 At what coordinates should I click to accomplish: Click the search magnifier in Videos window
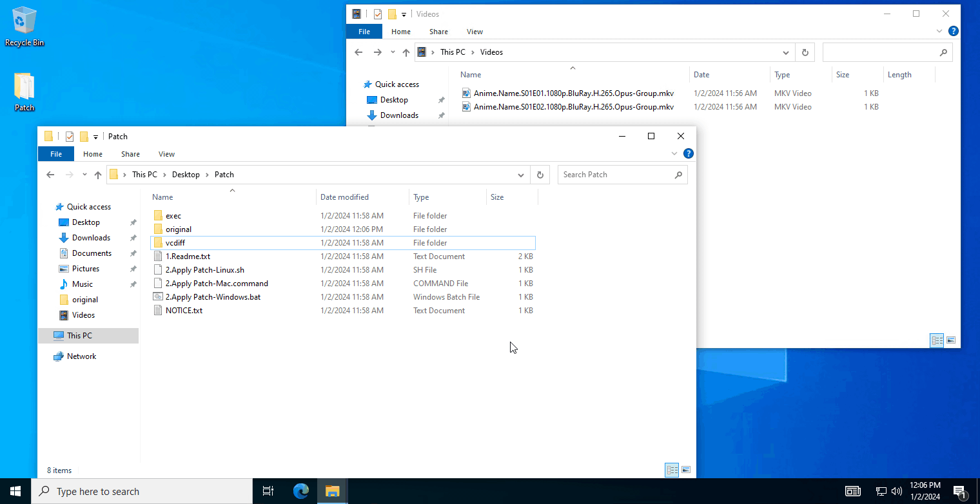pyautogui.click(x=943, y=52)
